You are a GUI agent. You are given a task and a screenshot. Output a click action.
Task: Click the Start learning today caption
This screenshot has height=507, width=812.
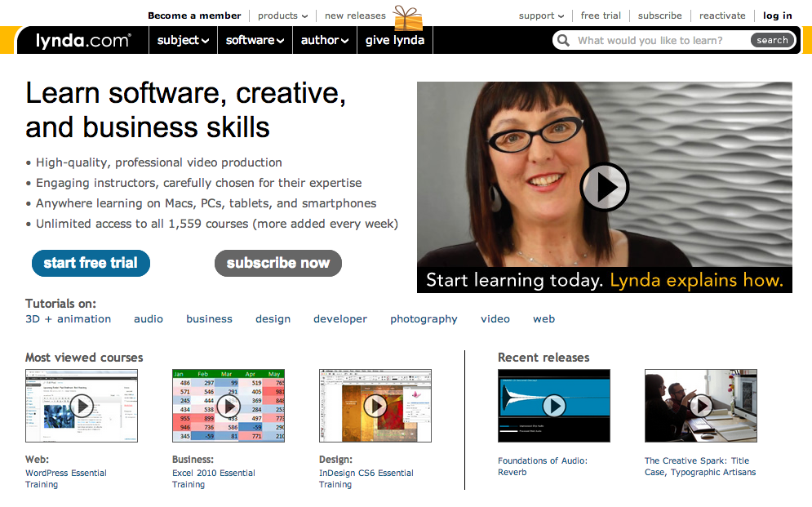[x=605, y=280]
